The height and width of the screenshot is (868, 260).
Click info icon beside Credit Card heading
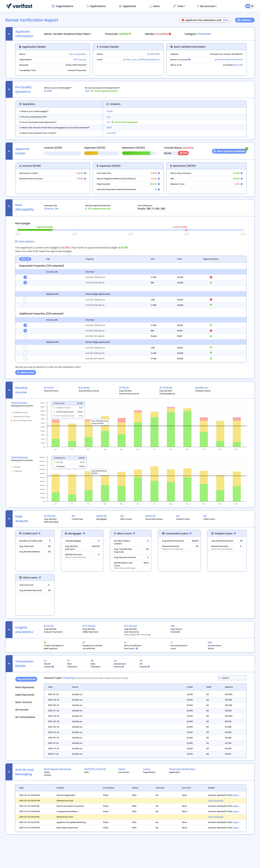click(39, 533)
